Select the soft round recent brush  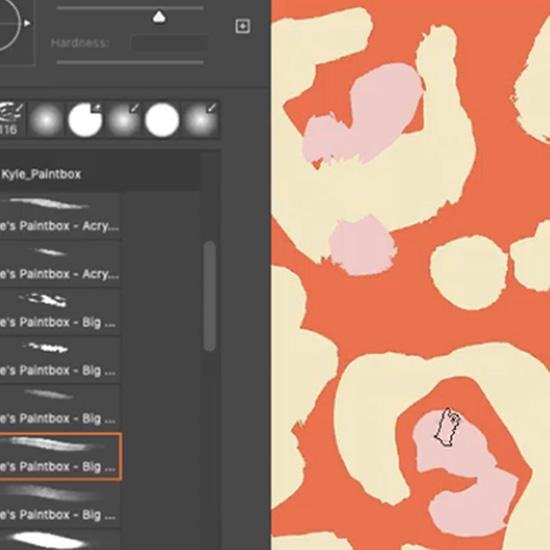point(46,119)
